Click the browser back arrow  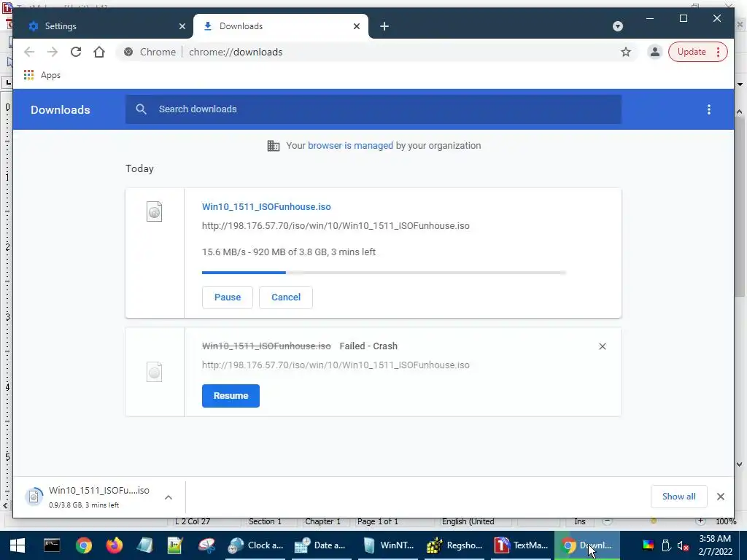[x=29, y=52]
